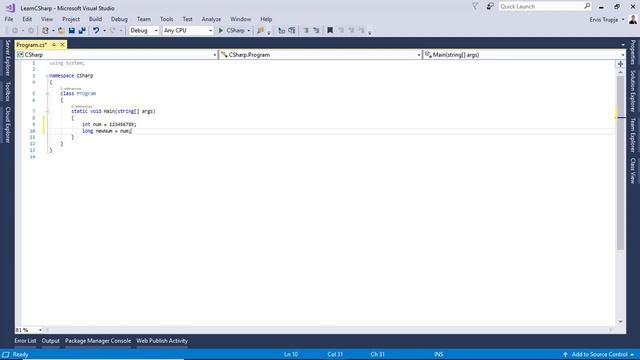The width and height of the screenshot is (640, 360).
Task: Open the Debug menu
Action: pos(119,19)
